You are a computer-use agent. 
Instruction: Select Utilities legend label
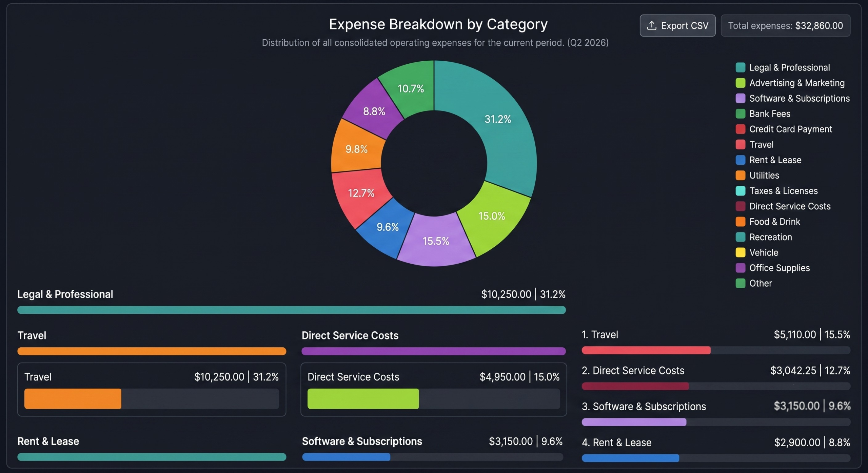click(764, 176)
